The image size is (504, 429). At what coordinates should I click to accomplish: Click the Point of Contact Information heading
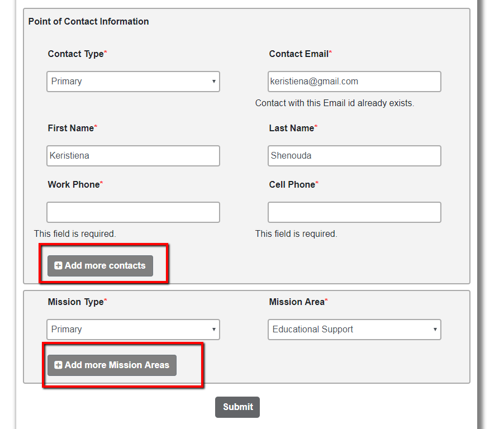(x=88, y=22)
